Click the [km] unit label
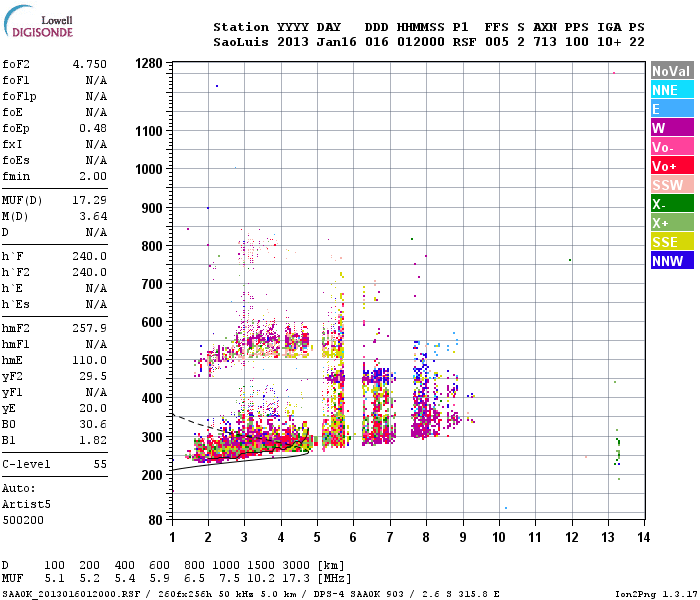The height and width of the screenshot is (600, 700). pyautogui.click(x=331, y=565)
